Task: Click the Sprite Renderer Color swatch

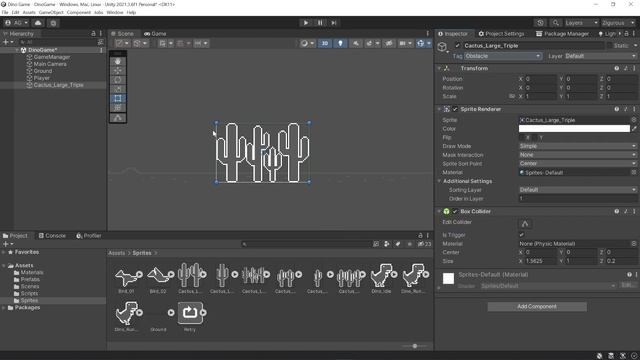Action: pos(574,129)
